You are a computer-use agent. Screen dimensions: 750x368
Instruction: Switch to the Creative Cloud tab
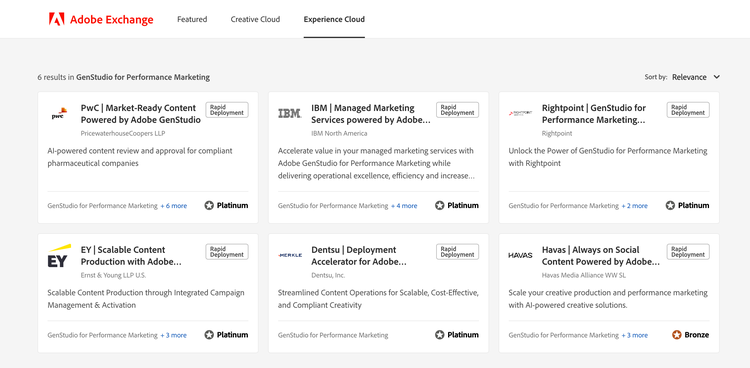pyautogui.click(x=255, y=19)
